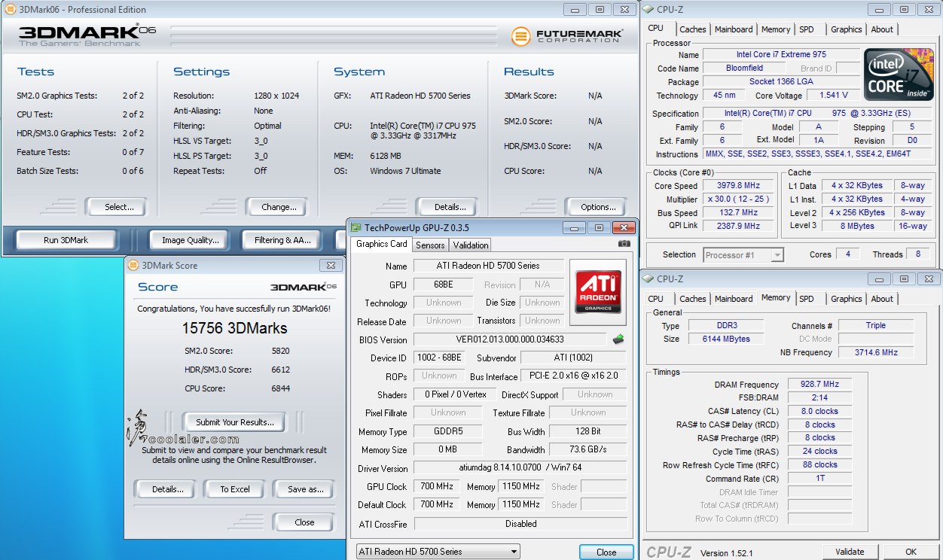This screenshot has width=943, height=560.
Task: Click the GPU-Z title bar app icon
Action: tap(356, 227)
